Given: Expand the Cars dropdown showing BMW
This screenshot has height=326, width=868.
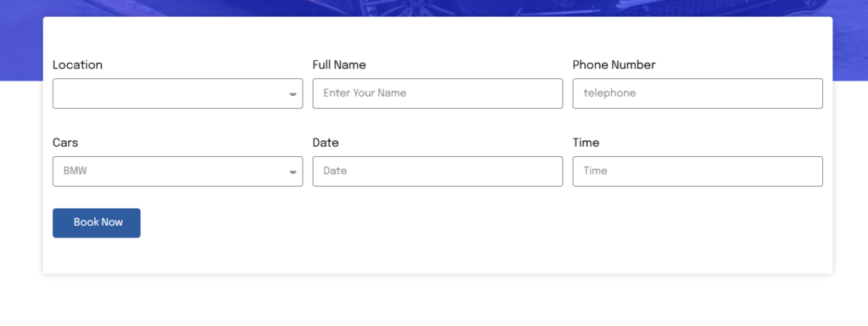Looking at the screenshot, I should click(178, 171).
